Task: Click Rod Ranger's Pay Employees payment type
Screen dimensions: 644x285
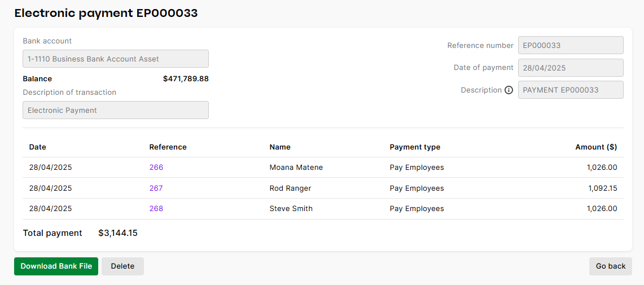Action: [x=417, y=188]
